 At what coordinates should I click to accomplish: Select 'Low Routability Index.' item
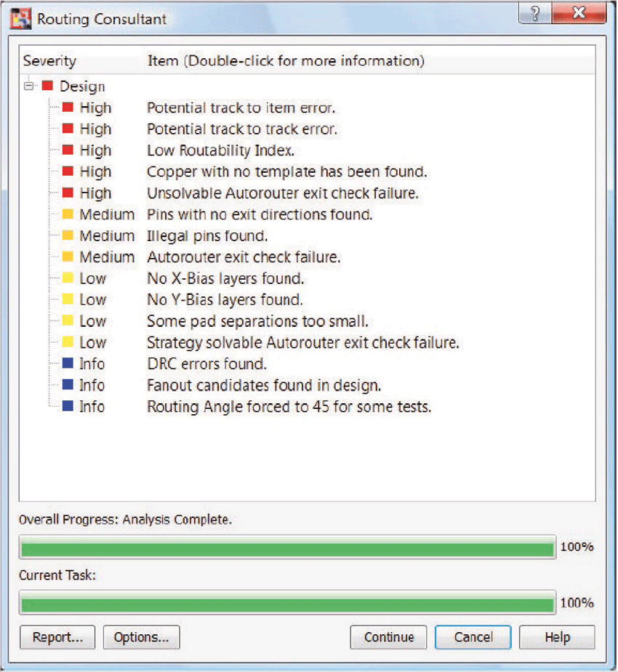(220, 151)
